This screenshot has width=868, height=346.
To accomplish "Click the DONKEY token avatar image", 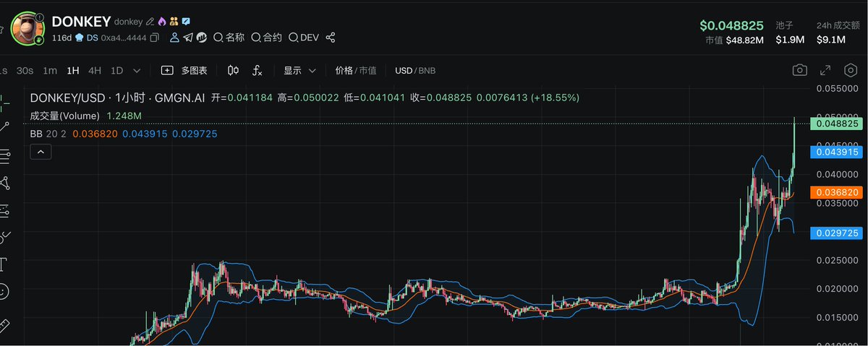I will (x=29, y=29).
